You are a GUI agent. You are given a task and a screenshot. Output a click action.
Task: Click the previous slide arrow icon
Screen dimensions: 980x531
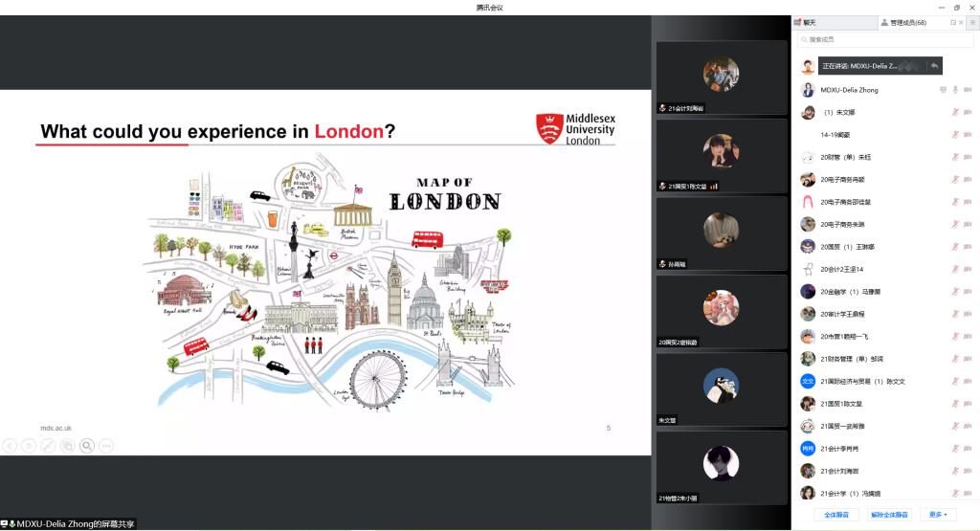point(10,445)
